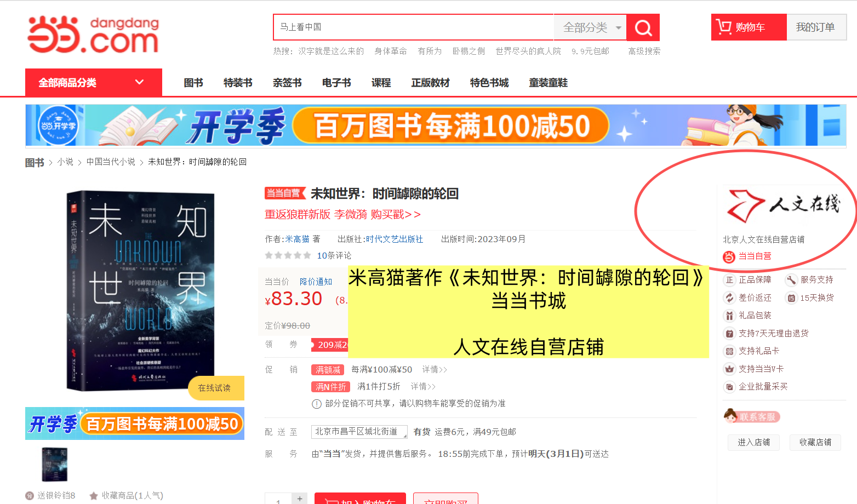Click the 收藏商品 star icon
The image size is (857, 504).
94,496
